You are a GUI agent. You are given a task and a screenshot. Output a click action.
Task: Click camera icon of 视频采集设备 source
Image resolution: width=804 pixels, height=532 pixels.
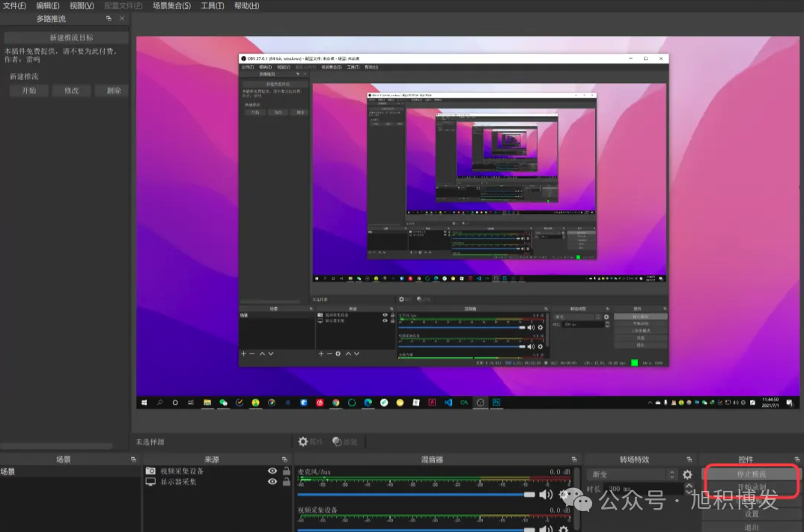click(150, 471)
